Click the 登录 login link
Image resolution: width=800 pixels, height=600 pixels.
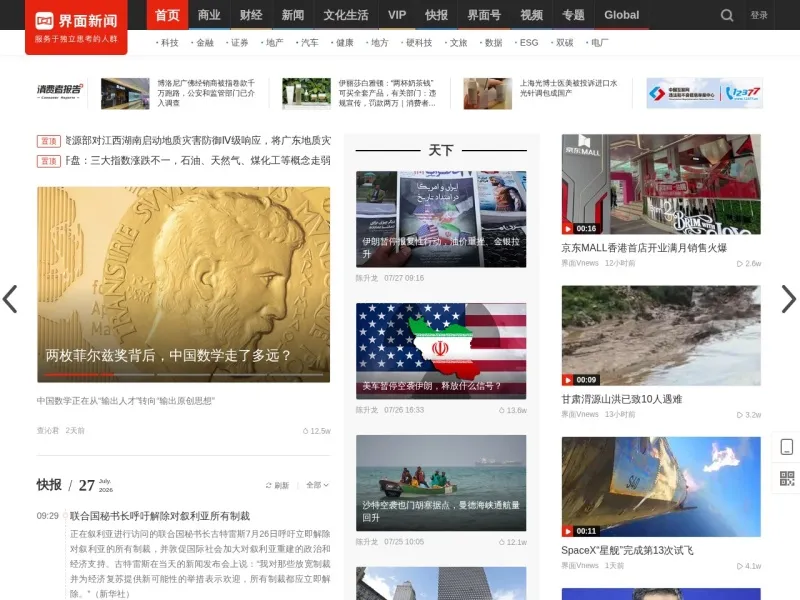pos(759,15)
